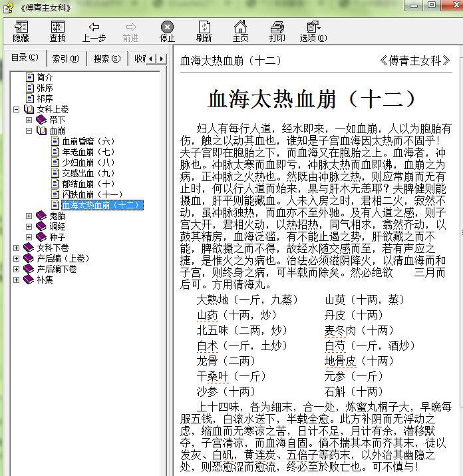
Task: Switch to the 搜索 (Search) tab
Action: [106, 59]
